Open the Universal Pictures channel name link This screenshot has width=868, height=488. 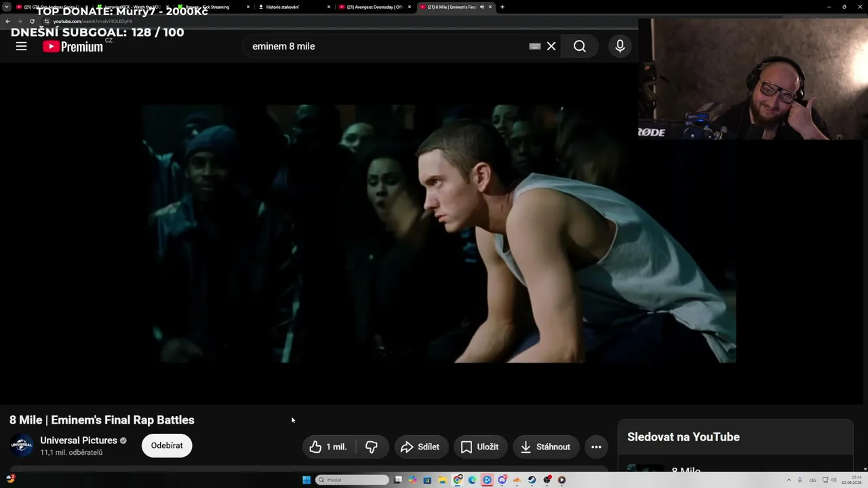[x=79, y=441]
